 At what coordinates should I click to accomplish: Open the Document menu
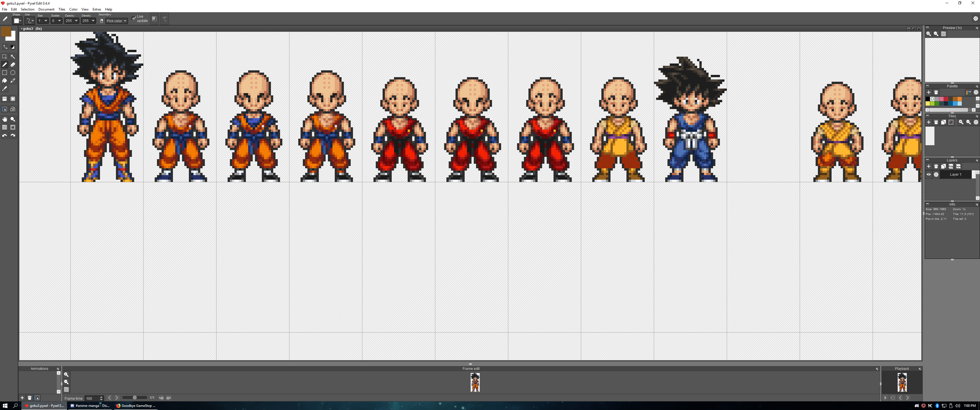pyautogui.click(x=46, y=9)
